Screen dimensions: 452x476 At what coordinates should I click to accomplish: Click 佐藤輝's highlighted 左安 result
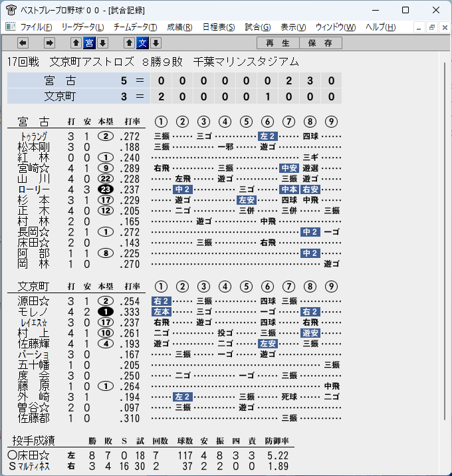point(267,344)
